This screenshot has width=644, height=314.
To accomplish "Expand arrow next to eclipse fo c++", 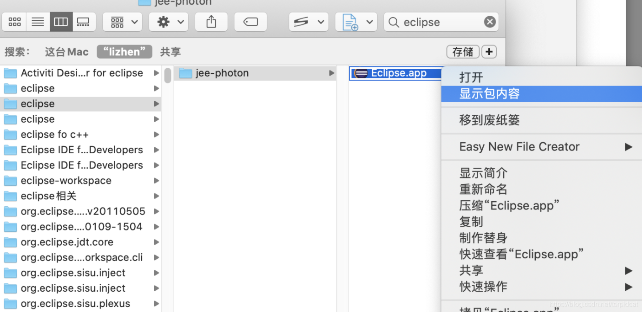I will click(156, 135).
